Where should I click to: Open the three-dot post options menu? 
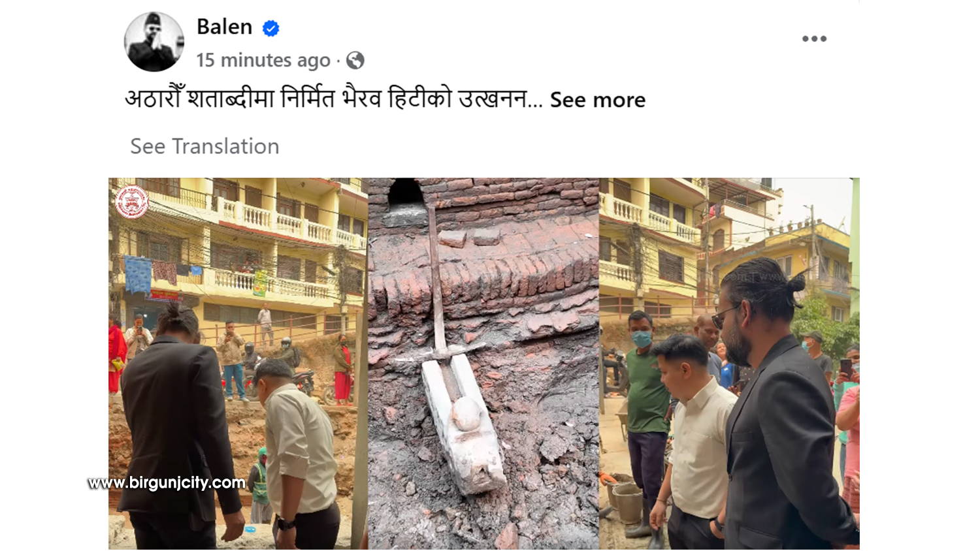(814, 39)
